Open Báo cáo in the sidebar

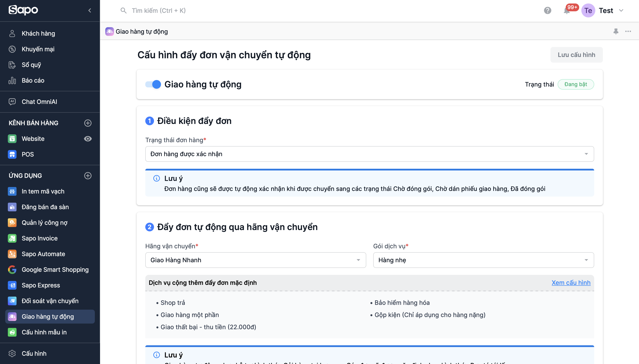point(33,80)
